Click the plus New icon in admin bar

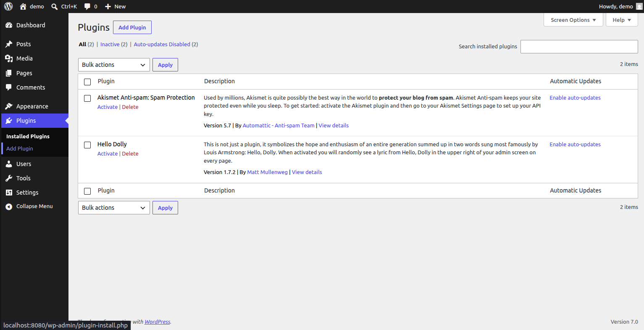pos(108,7)
